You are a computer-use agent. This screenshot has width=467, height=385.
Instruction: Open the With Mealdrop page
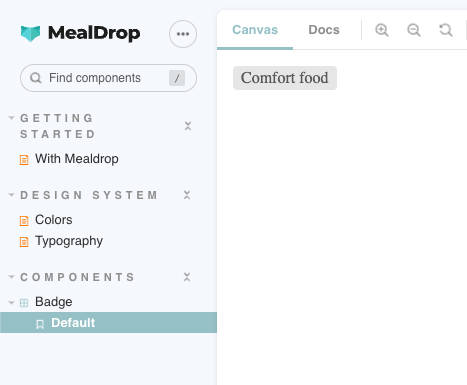coord(77,159)
